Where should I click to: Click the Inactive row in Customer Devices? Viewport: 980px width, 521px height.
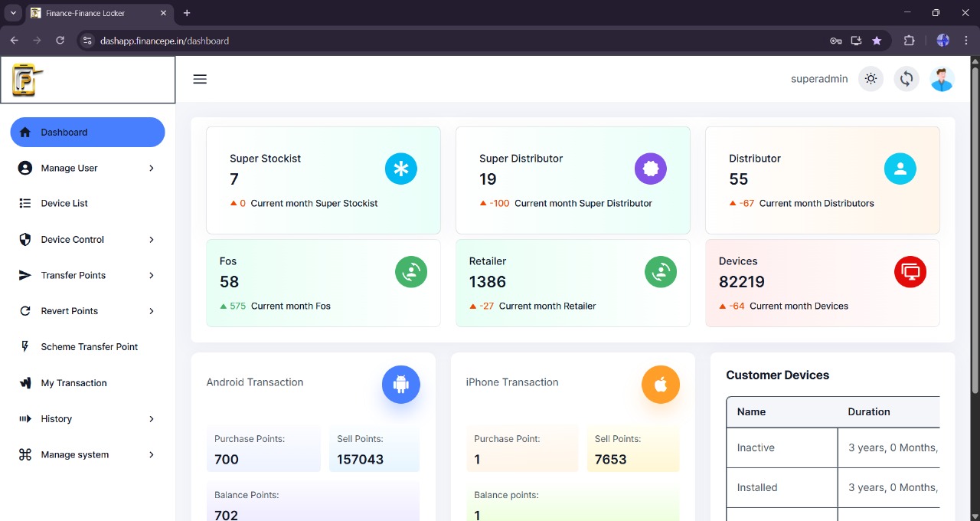(x=833, y=447)
